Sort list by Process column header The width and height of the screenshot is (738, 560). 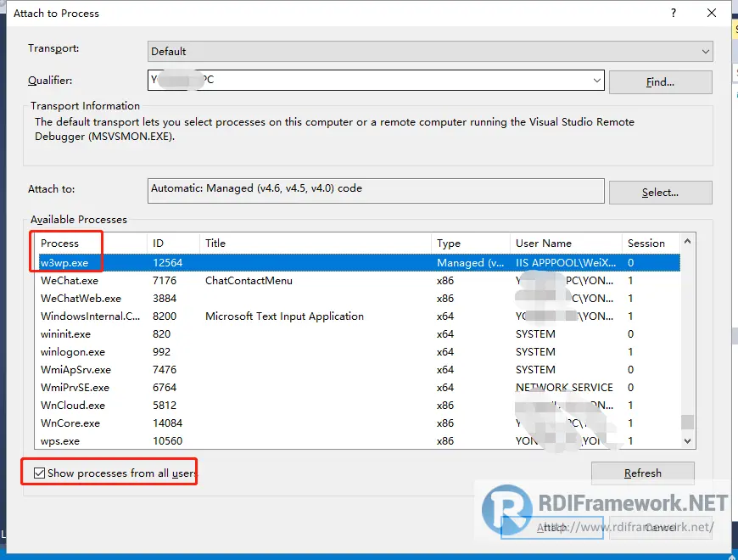[x=91, y=244]
